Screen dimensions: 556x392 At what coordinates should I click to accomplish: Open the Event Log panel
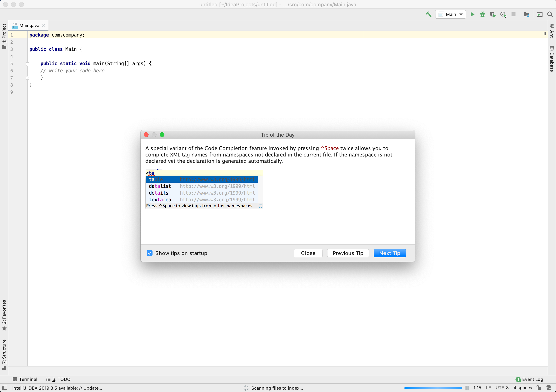[x=529, y=379]
